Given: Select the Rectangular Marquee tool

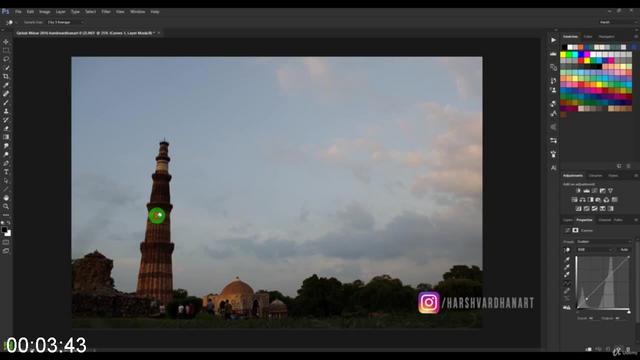Looking at the screenshot, I should [6, 51].
